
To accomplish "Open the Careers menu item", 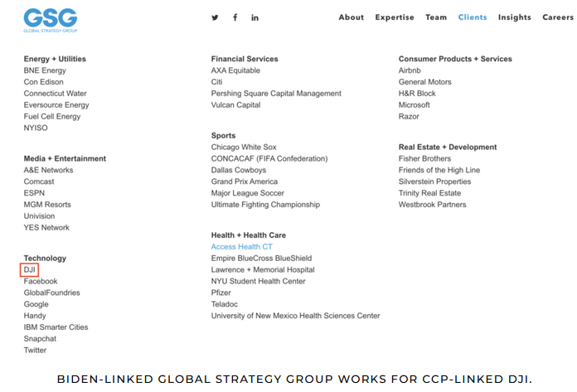I will (x=558, y=17).
